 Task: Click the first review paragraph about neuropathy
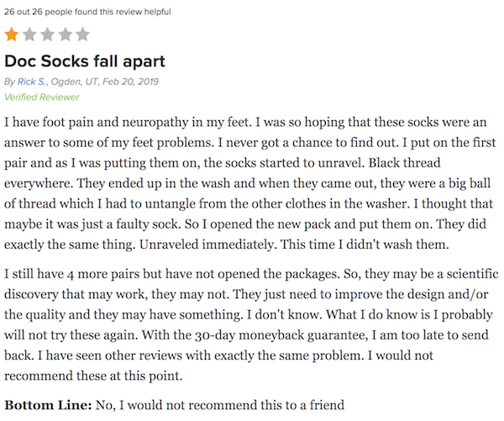point(250,183)
